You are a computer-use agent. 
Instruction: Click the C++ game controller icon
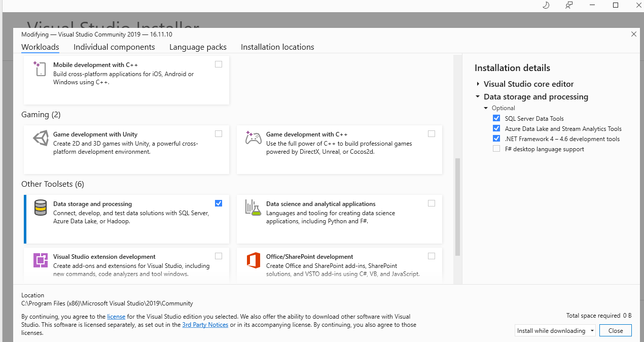pos(253,138)
